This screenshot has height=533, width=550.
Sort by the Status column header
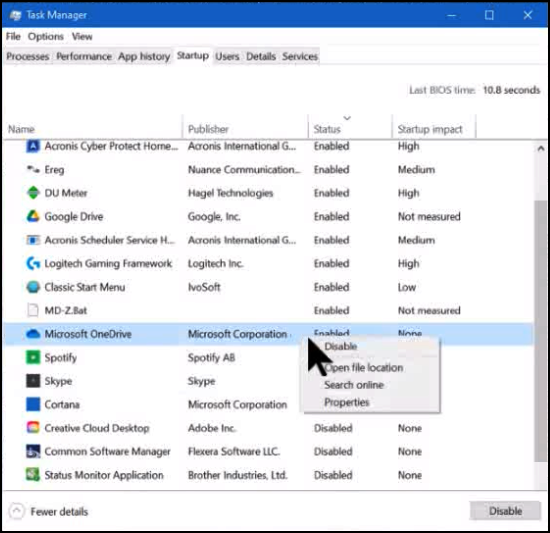tap(327, 129)
